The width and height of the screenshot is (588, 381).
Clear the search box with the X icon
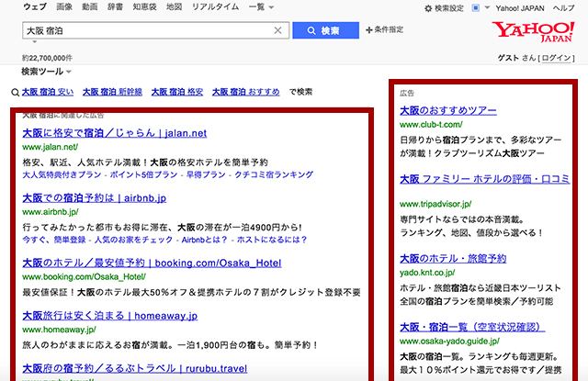coord(277,30)
